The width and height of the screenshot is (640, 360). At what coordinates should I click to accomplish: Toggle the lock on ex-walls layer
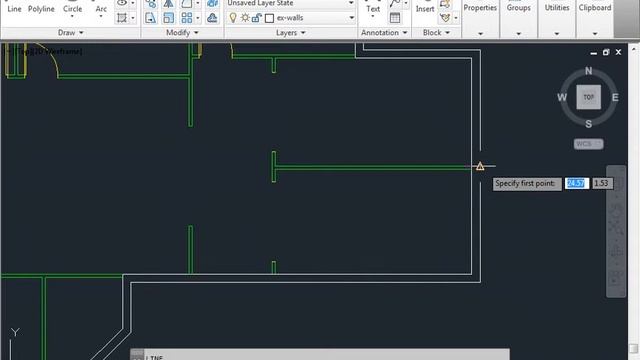[256, 18]
